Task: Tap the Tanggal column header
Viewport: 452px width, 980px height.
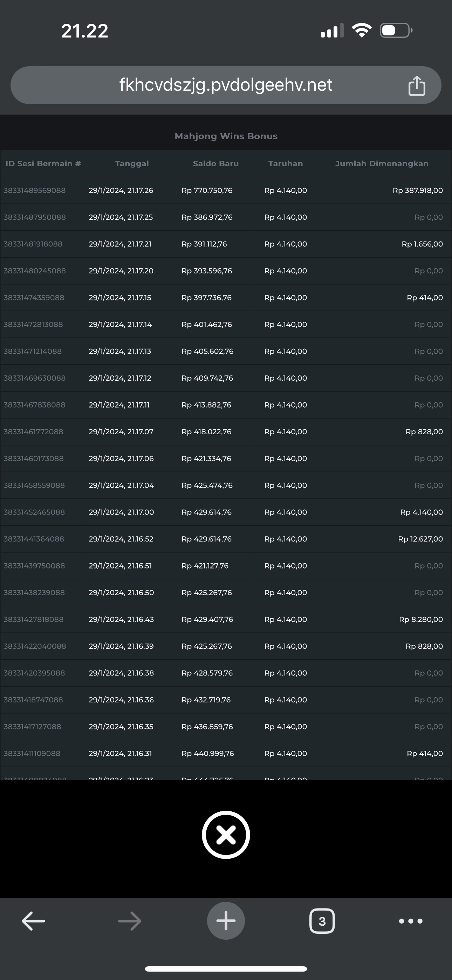Action: [x=132, y=164]
